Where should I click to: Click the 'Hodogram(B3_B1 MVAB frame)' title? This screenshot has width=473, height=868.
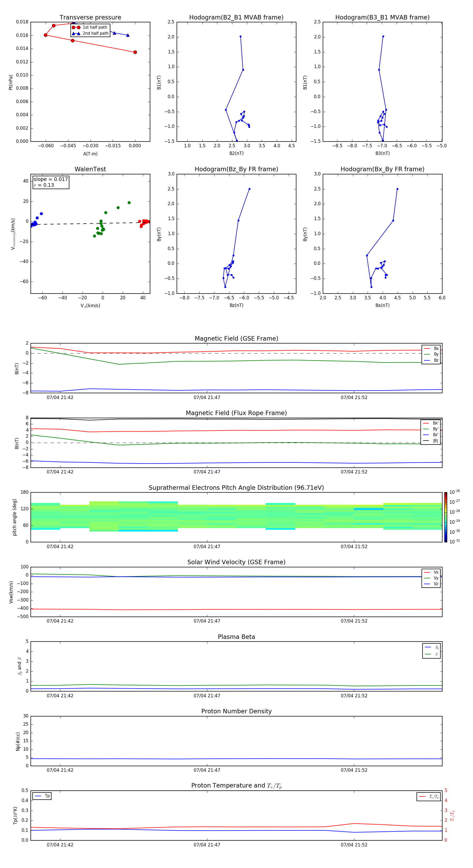coord(382,18)
